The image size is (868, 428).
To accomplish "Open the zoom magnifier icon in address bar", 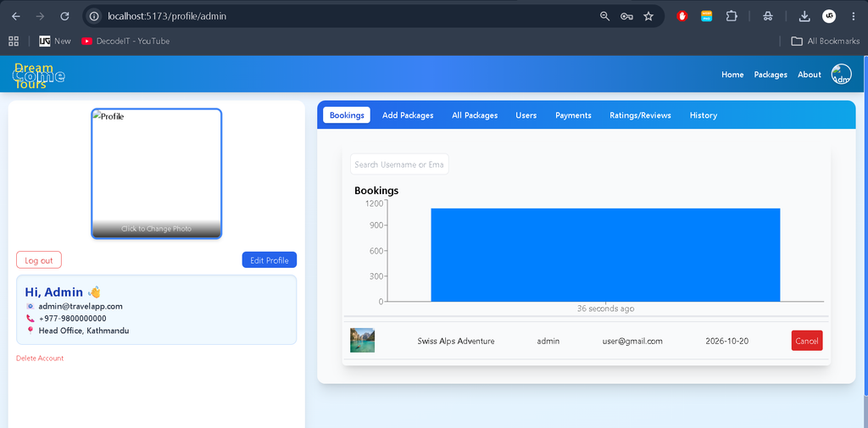I will point(604,17).
